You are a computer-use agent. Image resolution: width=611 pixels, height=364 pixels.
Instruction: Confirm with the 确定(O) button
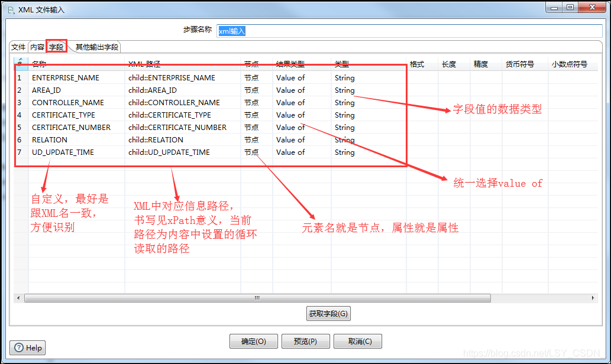254,342
